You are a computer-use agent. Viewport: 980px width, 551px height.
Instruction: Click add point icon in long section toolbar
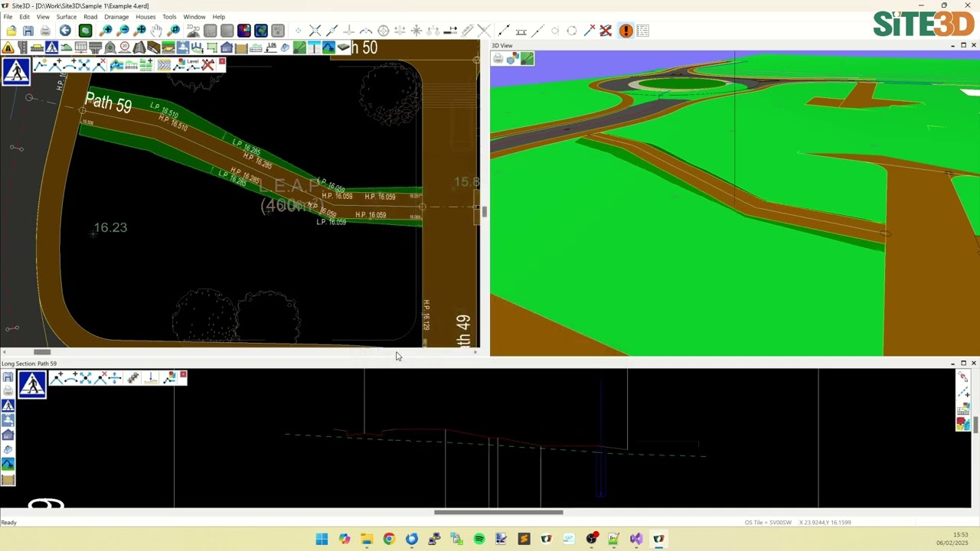pyautogui.click(x=57, y=377)
